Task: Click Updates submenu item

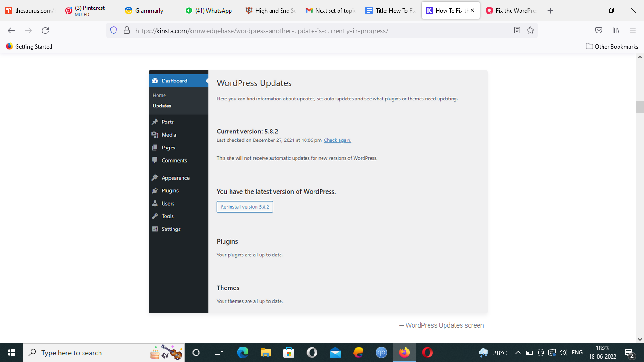Action: pyautogui.click(x=162, y=106)
